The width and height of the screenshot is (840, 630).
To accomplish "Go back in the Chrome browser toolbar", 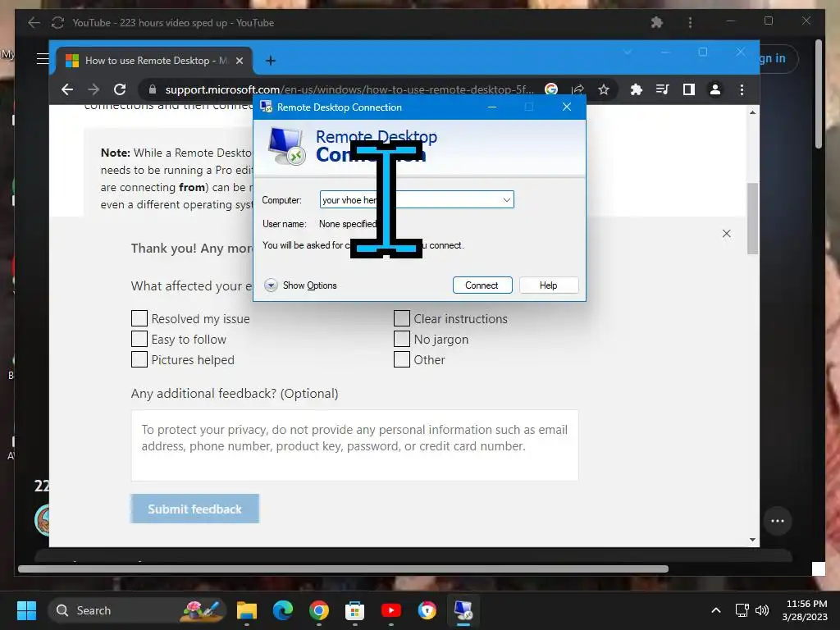I will pos(67,89).
